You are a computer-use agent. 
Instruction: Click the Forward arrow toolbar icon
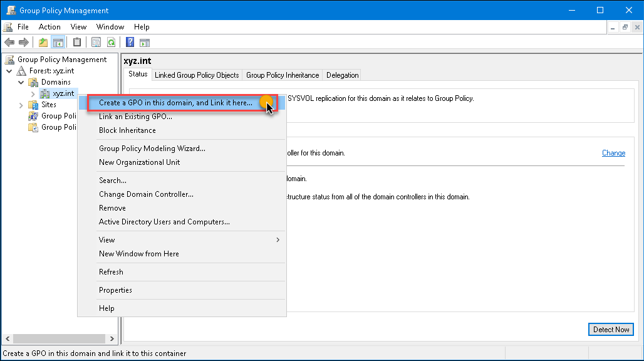pos(24,42)
